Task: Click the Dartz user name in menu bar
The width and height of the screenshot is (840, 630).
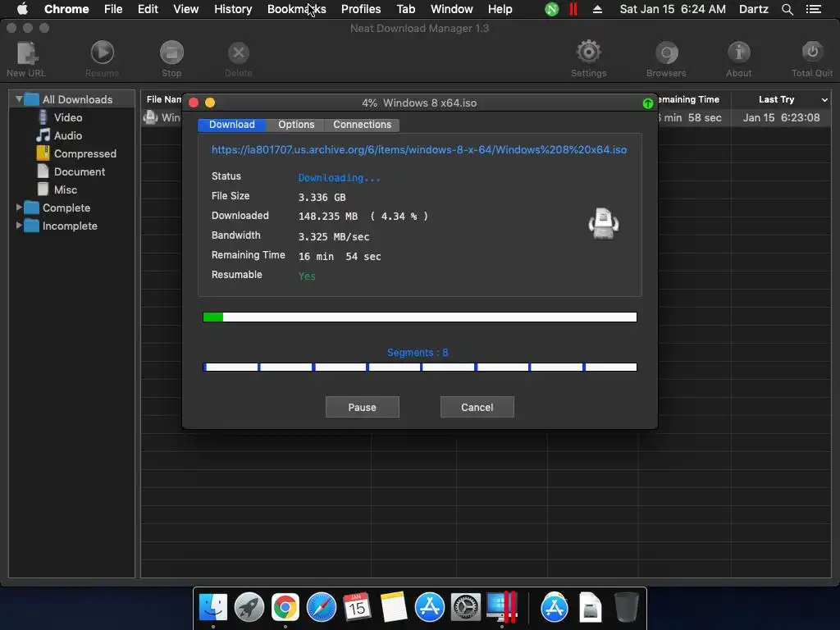Action: (x=753, y=9)
